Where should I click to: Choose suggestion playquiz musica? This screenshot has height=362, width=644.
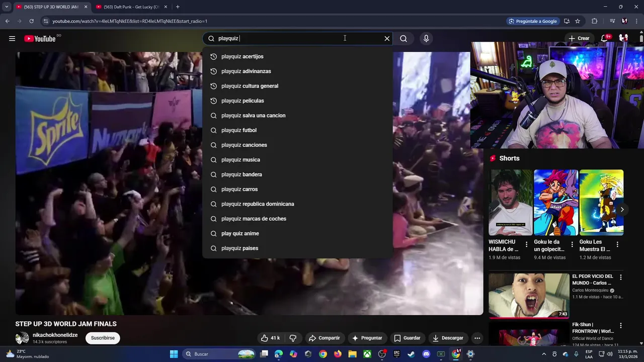[297, 160]
